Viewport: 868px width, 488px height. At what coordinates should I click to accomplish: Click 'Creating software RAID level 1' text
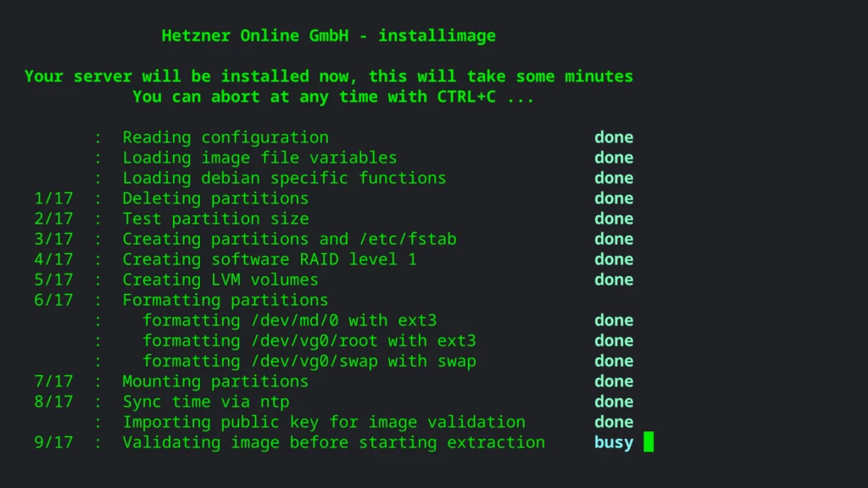point(270,259)
